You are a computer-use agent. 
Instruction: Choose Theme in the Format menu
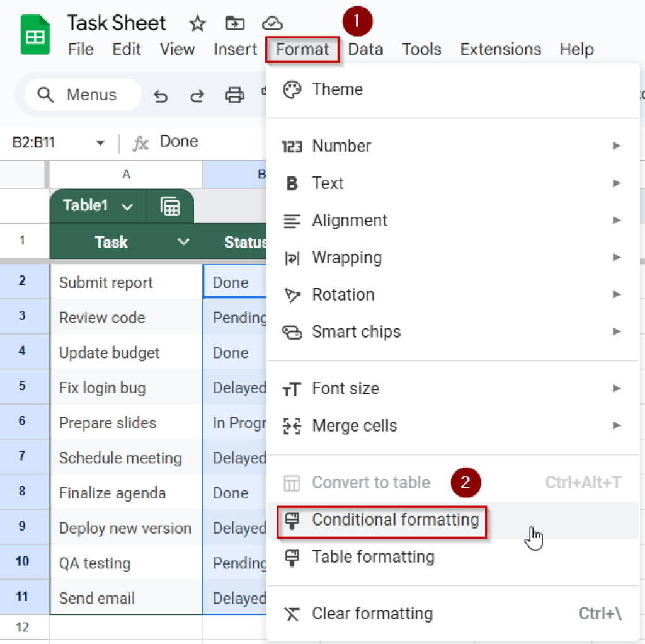pyautogui.click(x=337, y=89)
